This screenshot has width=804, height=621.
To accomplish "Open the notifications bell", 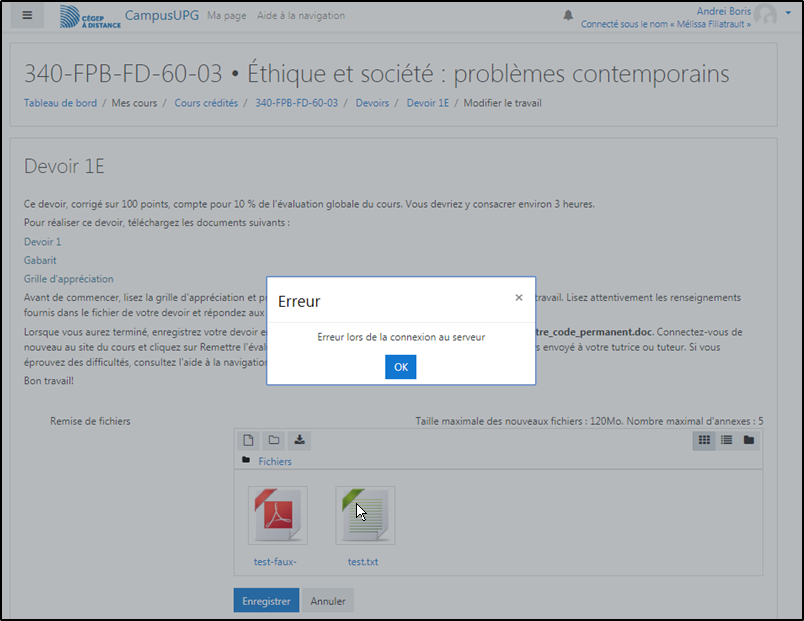I will click(568, 15).
